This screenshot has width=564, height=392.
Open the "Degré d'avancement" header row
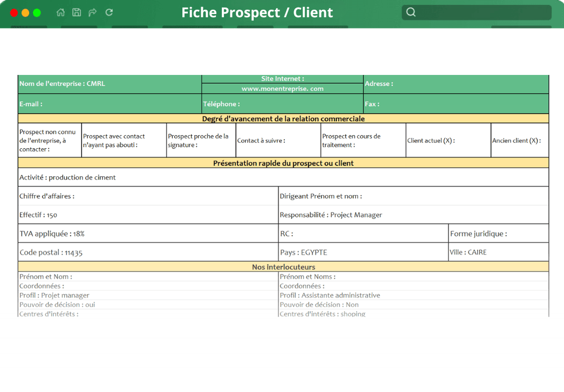click(283, 119)
